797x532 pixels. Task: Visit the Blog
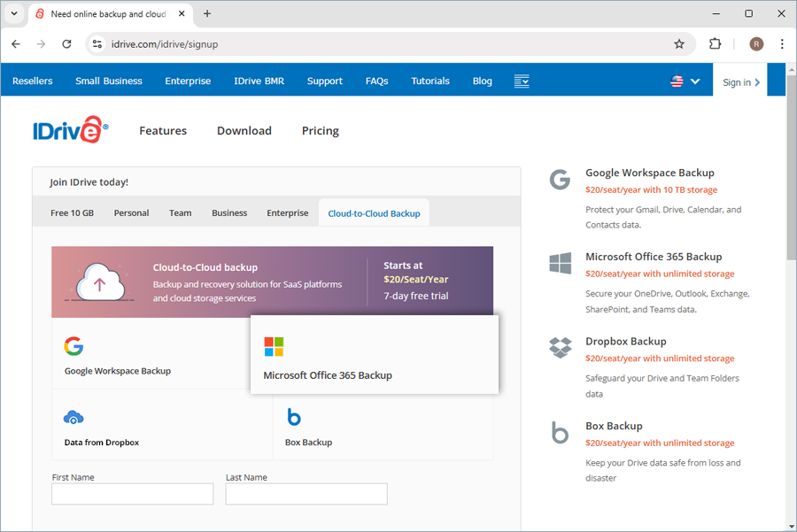point(483,81)
